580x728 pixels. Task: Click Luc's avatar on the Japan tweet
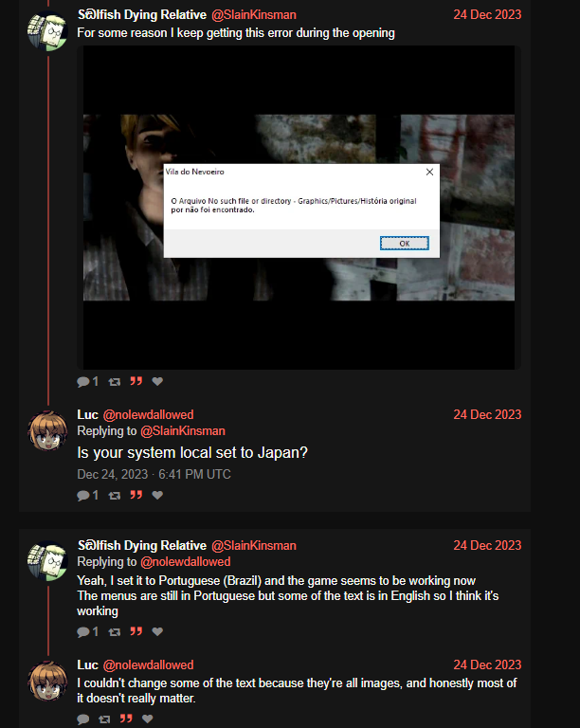pyautogui.click(x=47, y=431)
